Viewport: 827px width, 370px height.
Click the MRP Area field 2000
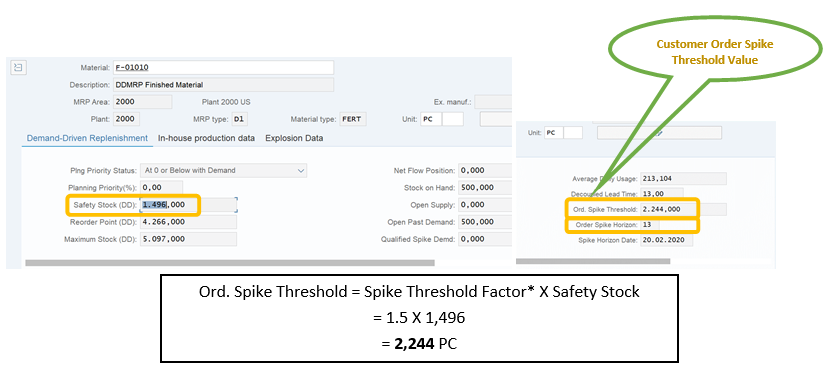click(142, 102)
